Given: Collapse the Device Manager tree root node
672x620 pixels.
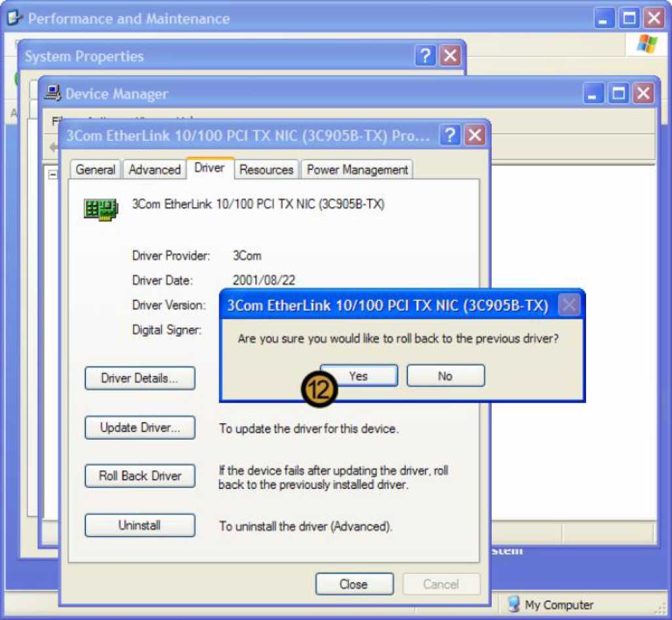Looking at the screenshot, I should (x=52, y=174).
